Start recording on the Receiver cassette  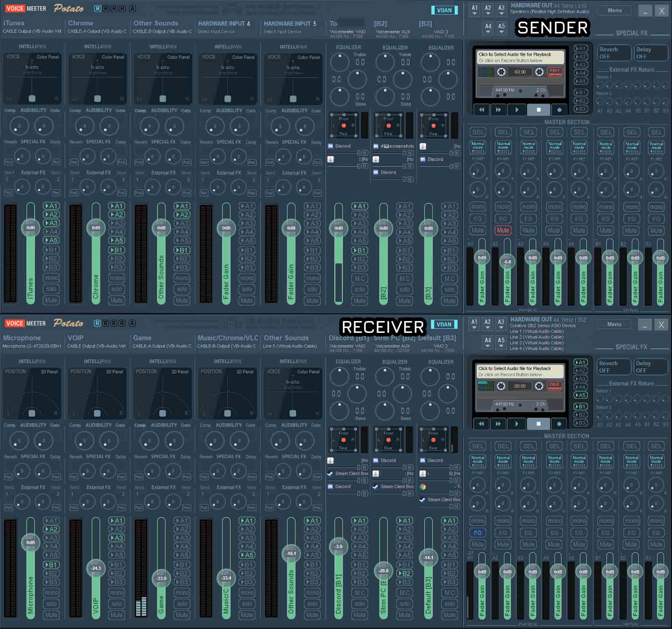coord(559,424)
